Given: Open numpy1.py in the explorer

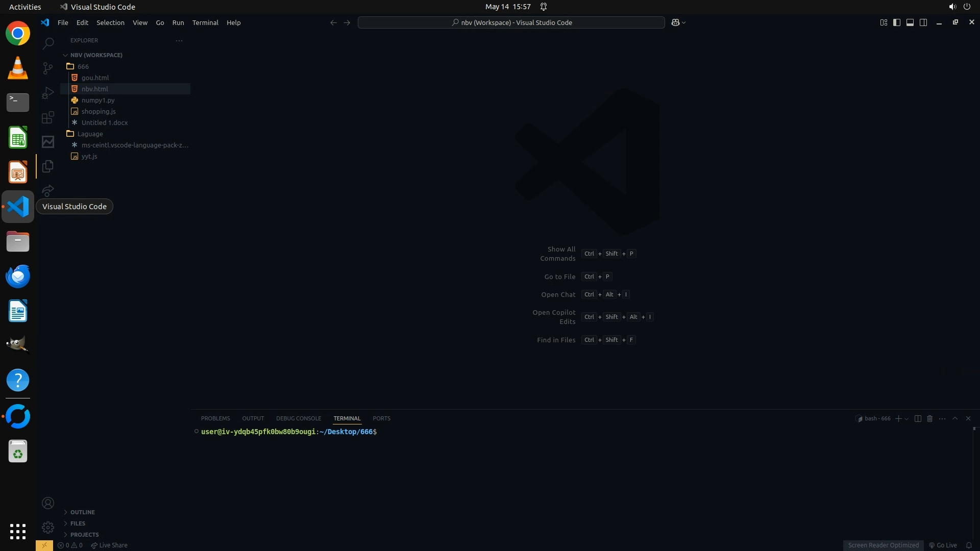Looking at the screenshot, I should 98,100.
